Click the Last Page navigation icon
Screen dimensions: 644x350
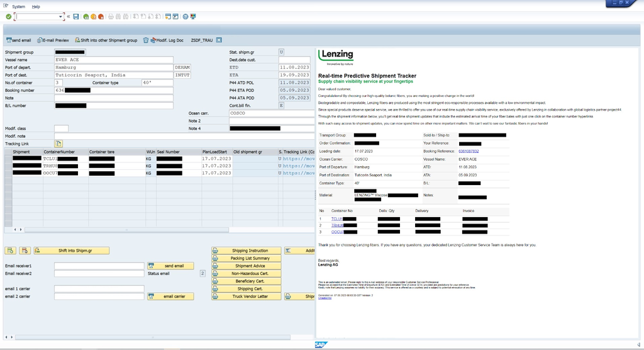tap(158, 16)
